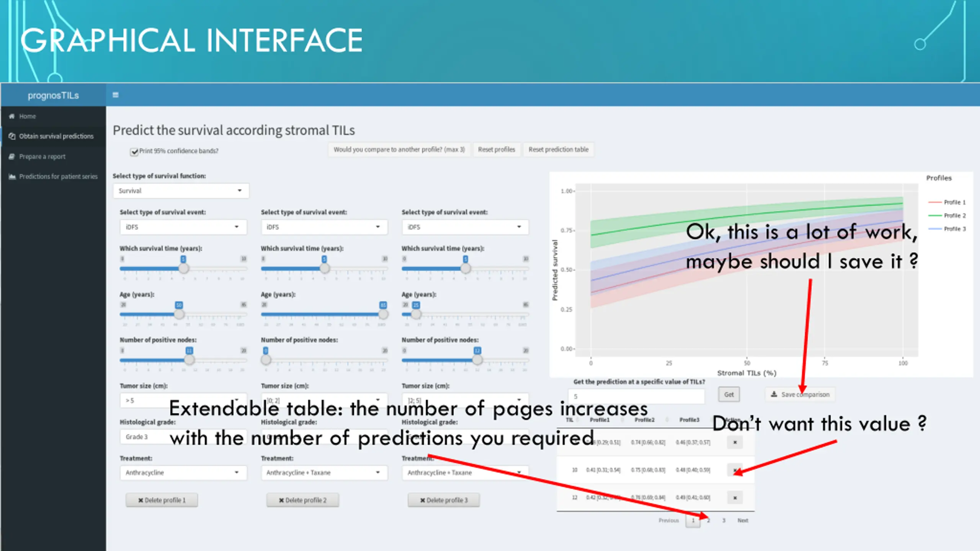This screenshot has height=551, width=980.
Task: Click the download icon on Save comparison
Action: (774, 394)
